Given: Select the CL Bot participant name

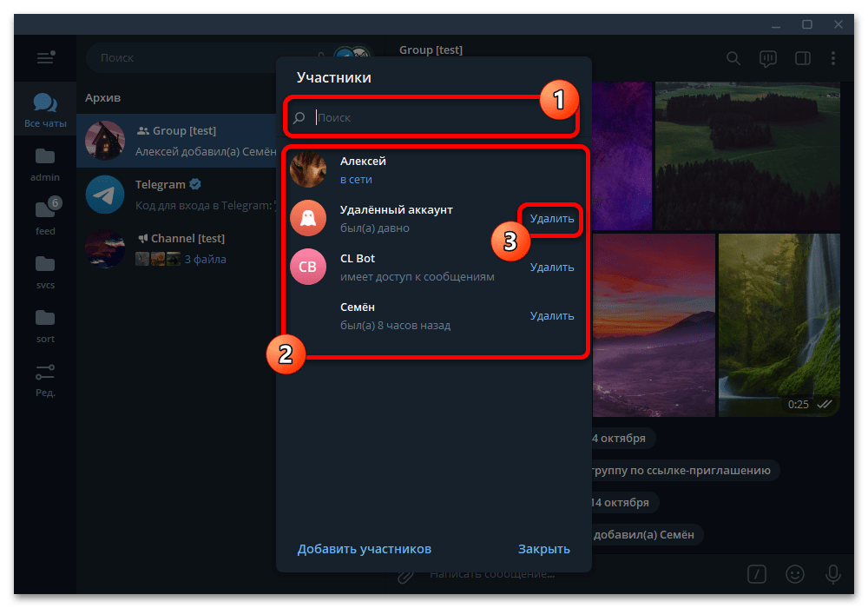Looking at the screenshot, I should coord(358,259).
